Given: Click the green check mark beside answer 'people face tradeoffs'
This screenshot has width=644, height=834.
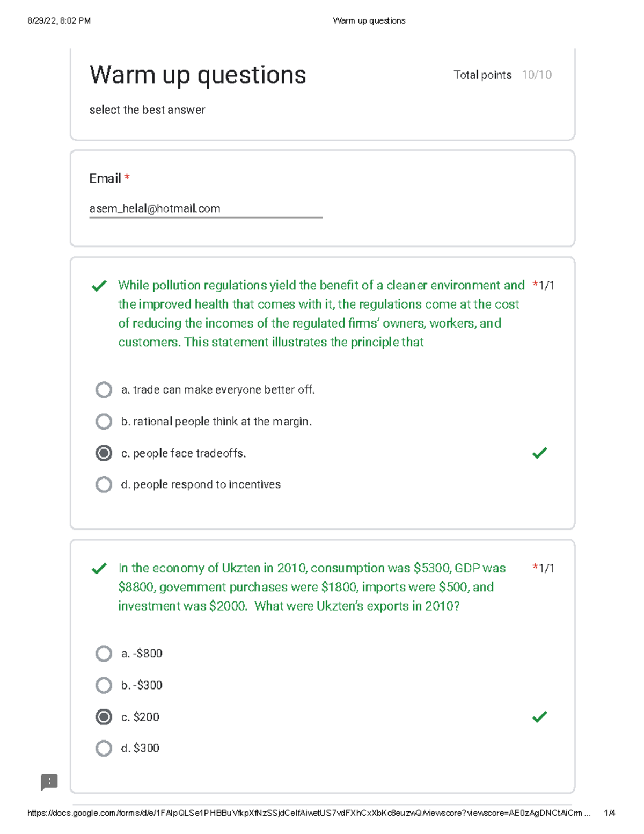Looking at the screenshot, I should [x=539, y=454].
